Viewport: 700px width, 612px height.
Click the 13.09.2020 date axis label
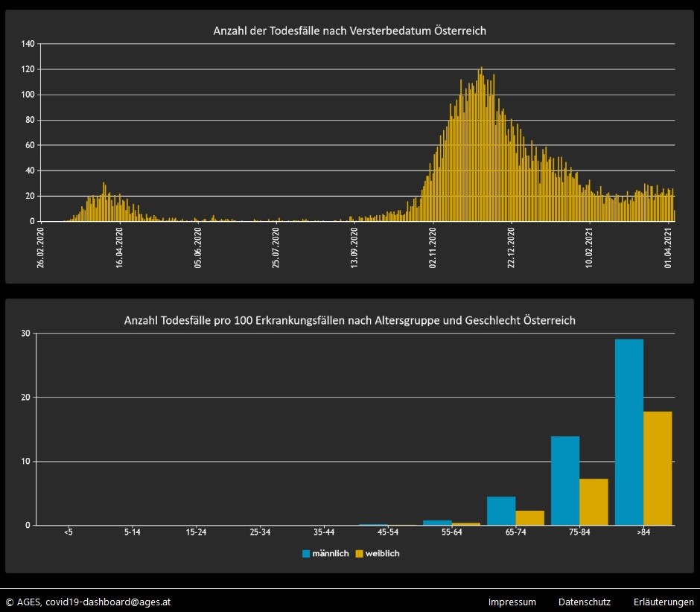click(x=354, y=248)
